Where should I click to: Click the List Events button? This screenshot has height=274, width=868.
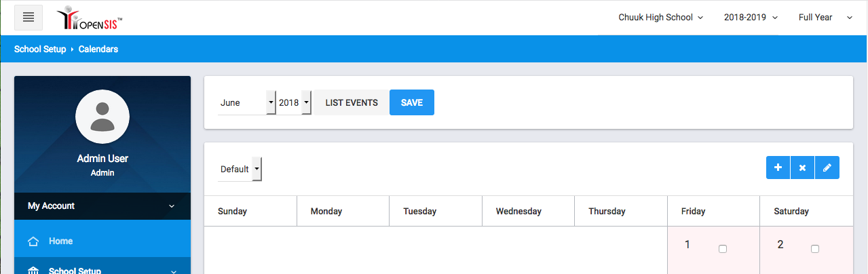pyautogui.click(x=351, y=103)
